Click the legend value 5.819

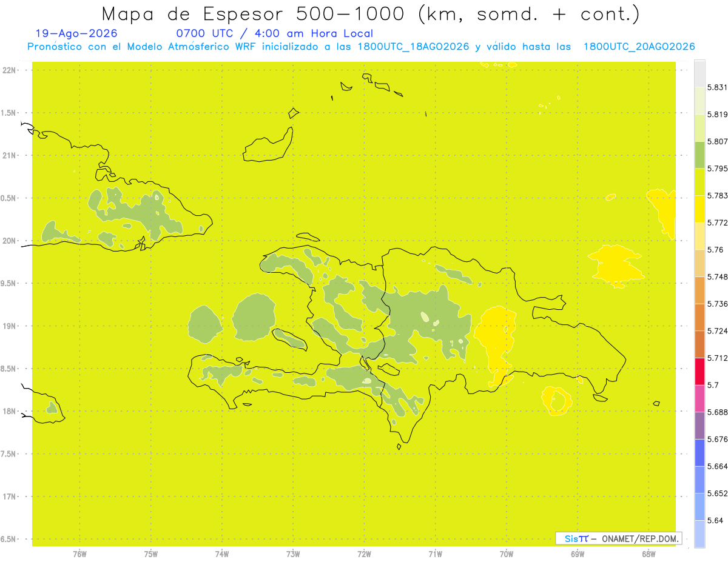(x=717, y=115)
